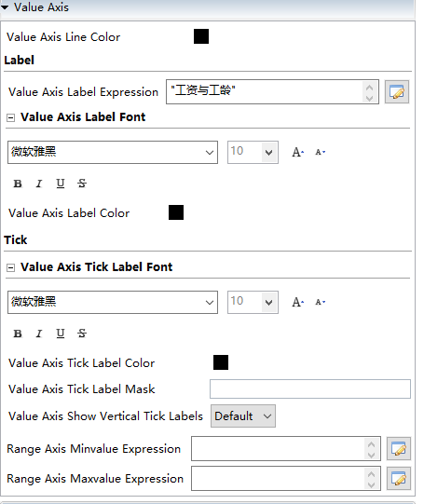Viewport: 424px width, 504px height.
Task: Open Value Axis Label Color picker
Action: click(x=176, y=212)
